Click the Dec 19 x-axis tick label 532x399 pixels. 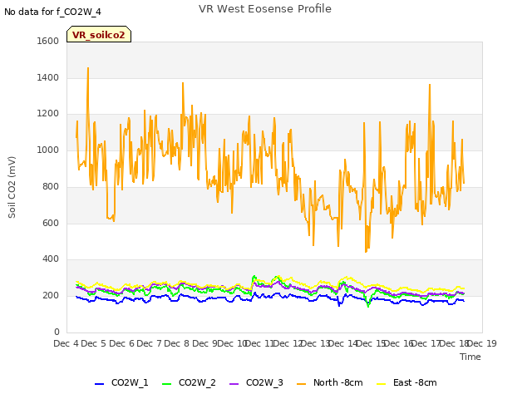click(482, 343)
